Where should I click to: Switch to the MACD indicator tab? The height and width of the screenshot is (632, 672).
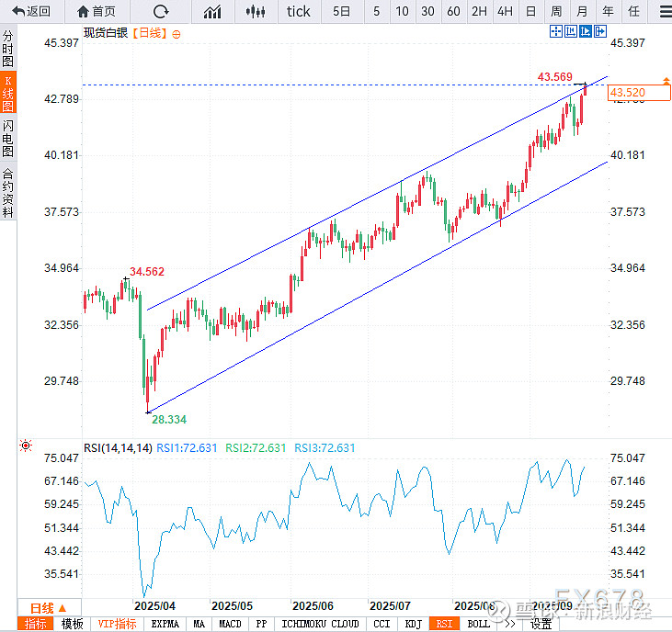pos(230,624)
